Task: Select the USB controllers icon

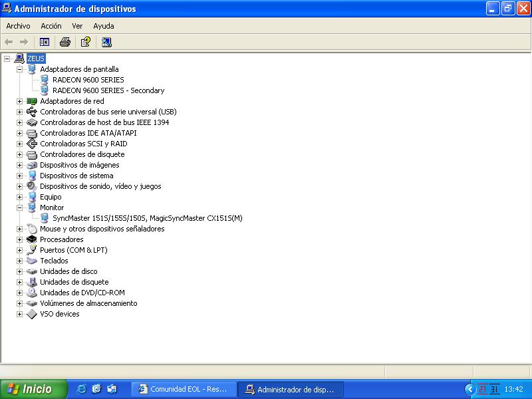Action: click(x=31, y=112)
